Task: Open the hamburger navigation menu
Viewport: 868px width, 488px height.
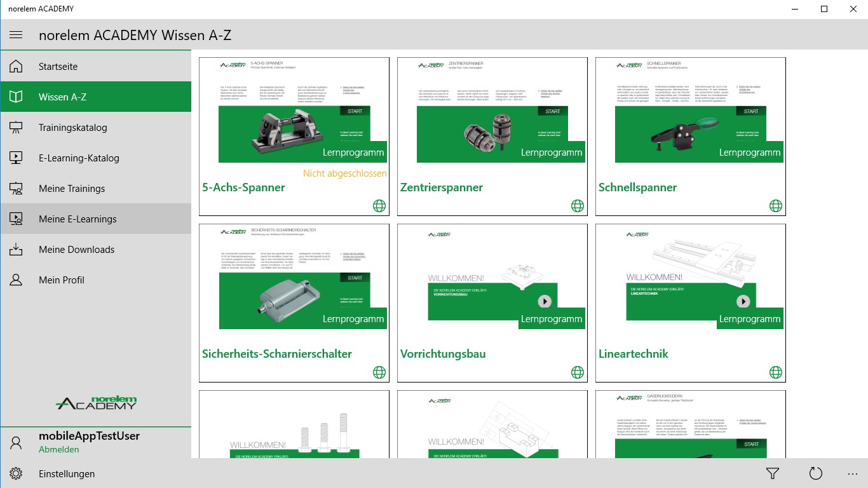Action: click(x=16, y=34)
